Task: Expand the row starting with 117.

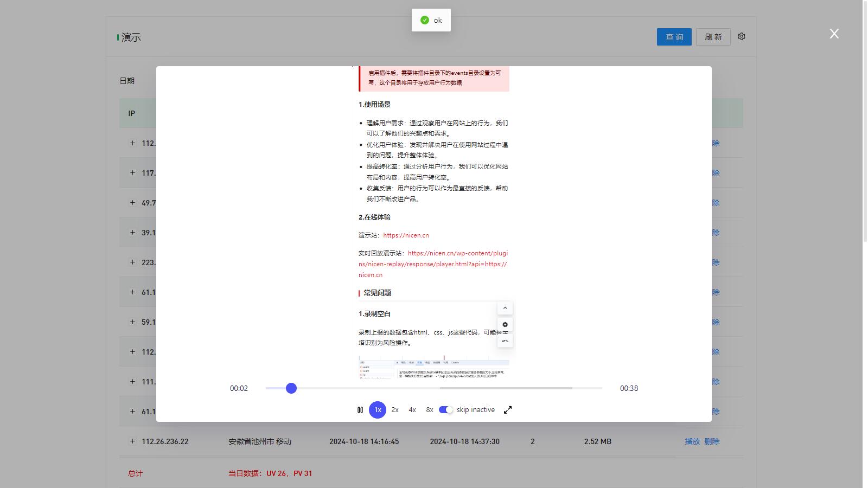Action: 132,173
